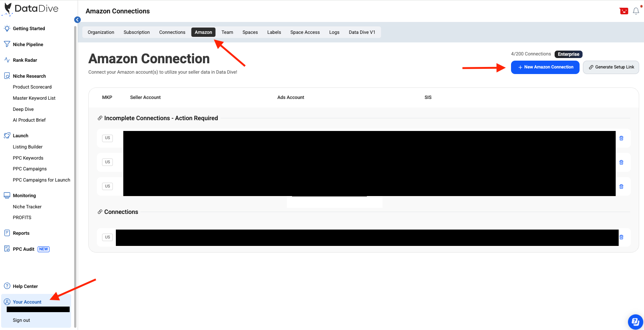Open PROFITS page
The width and height of the screenshot is (644, 330).
(x=22, y=218)
